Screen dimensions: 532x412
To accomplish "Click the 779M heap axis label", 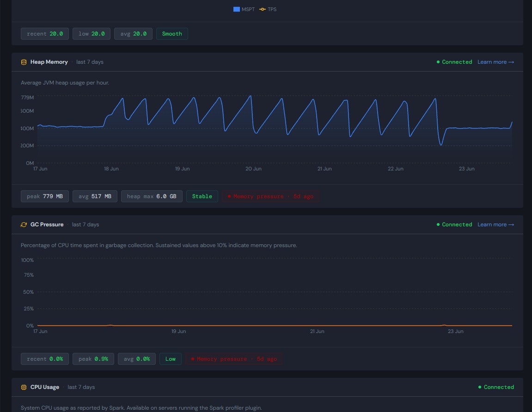I will tap(27, 97).
